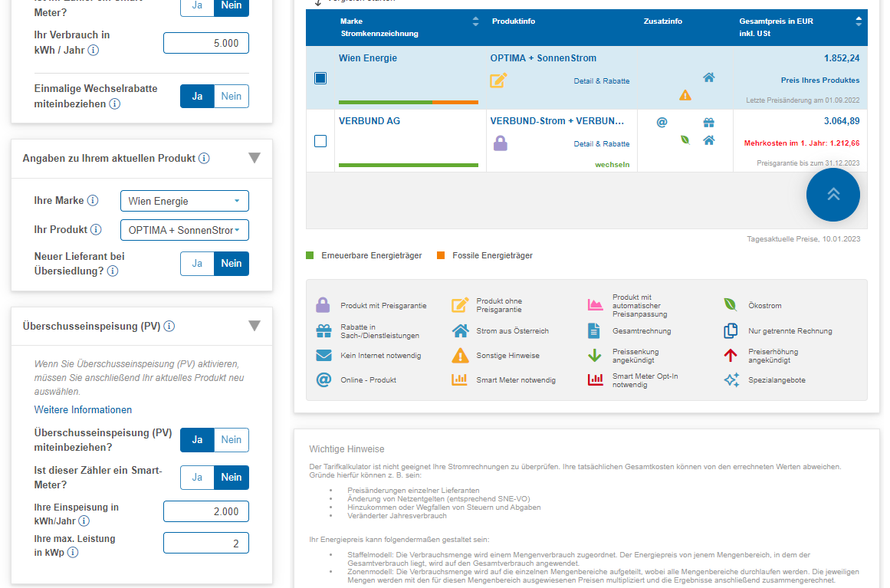Open Detail & Rabatte for Wien Energie row
The image size is (890, 588).
[x=602, y=81]
